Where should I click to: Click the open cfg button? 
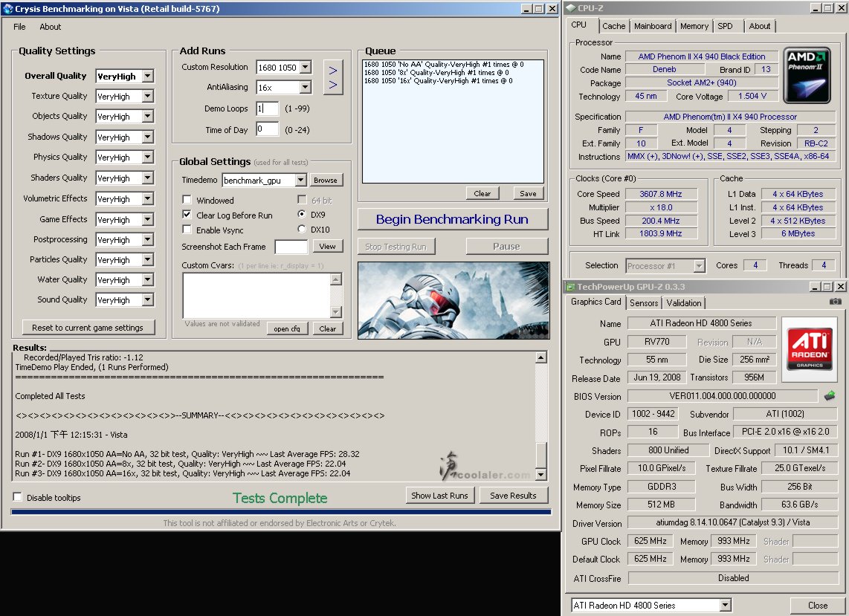(287, 328)
